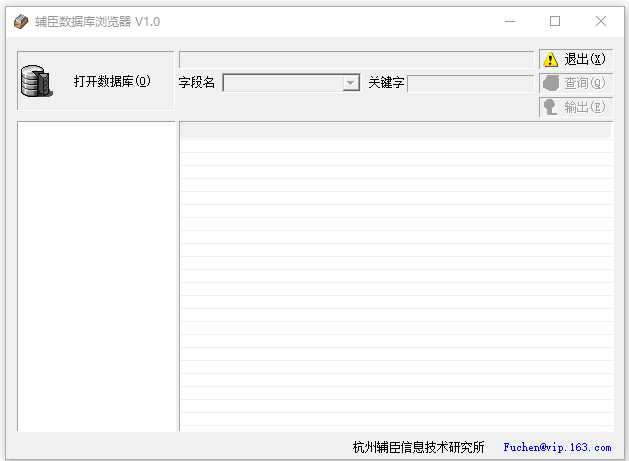Click the first empty row in data grid
The image size is (629, 461).
point(395,146)
